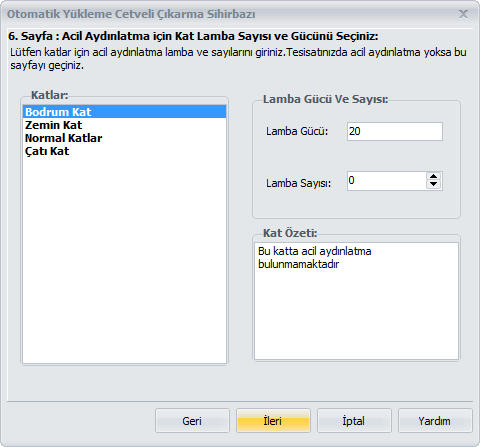Select Bodrum Kat in the floors list

tap(124, 112)
